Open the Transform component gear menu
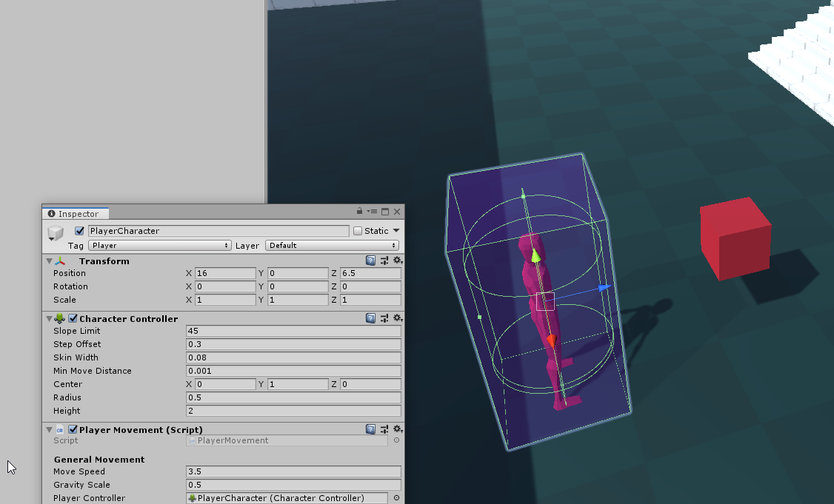 (397, 261)
